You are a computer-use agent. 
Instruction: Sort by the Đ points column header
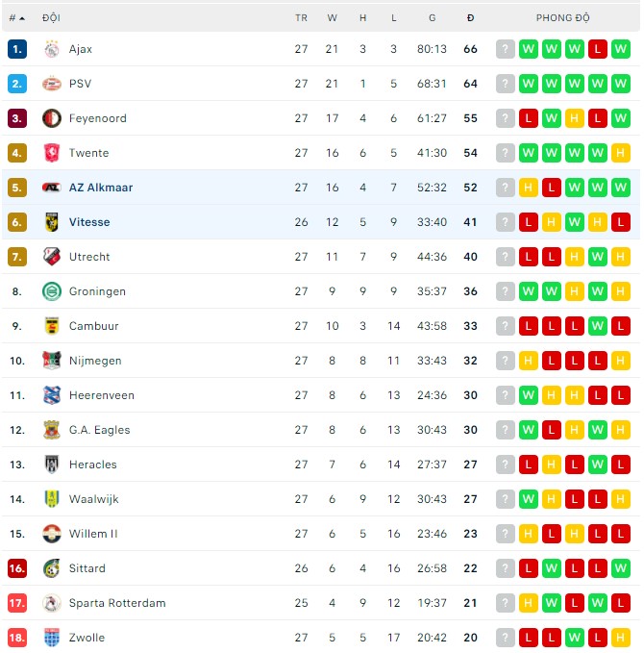(470, 18)
